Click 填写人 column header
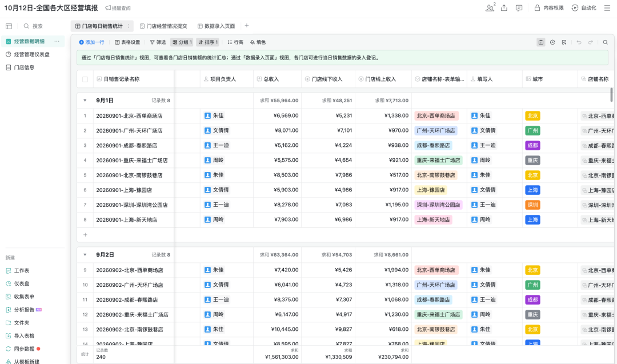 [x=495, y=79]
